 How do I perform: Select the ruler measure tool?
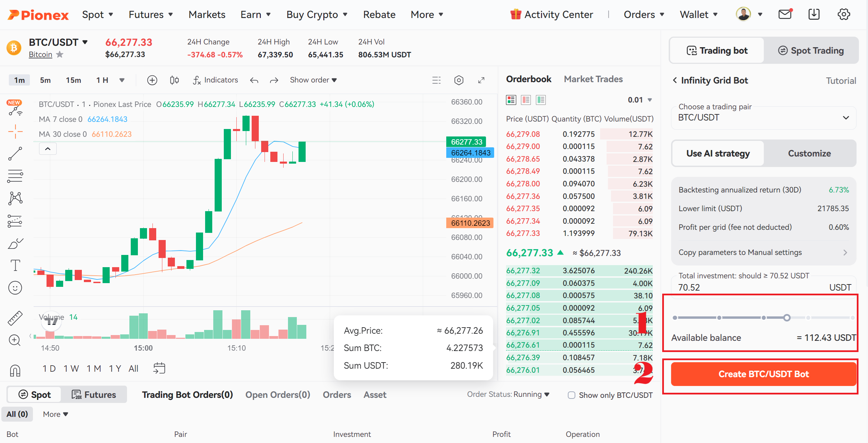pyautogui.click(x=15, y=318)
